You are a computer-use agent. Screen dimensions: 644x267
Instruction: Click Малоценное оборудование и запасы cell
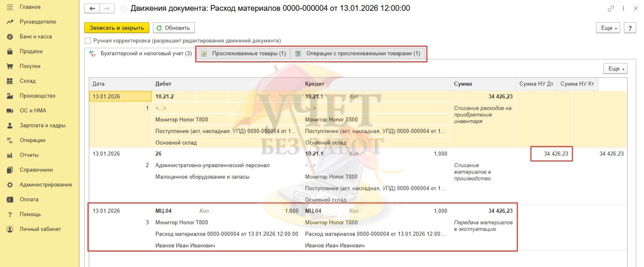(202, 177)
